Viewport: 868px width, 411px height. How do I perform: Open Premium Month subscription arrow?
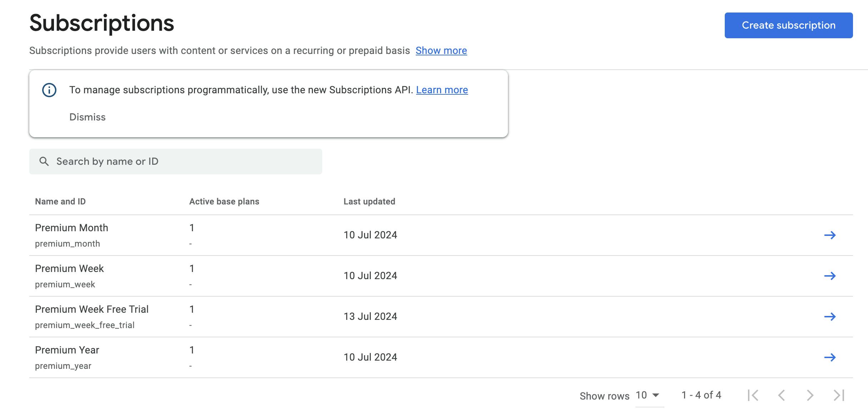[830, 235]
